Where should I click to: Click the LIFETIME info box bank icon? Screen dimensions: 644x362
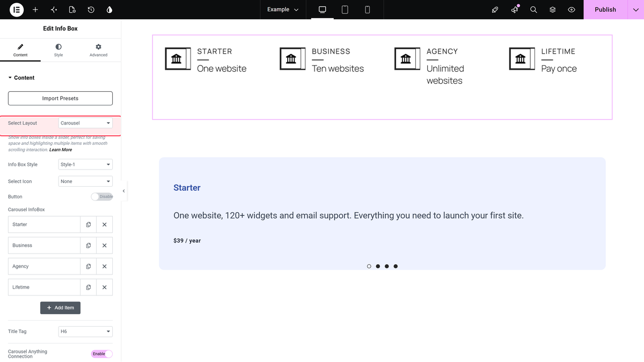[522, 58]
